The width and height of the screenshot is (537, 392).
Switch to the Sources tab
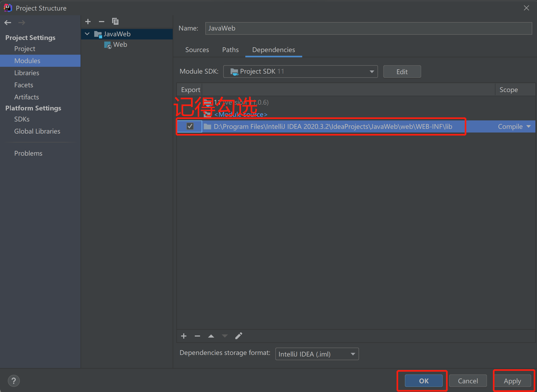[x=197, y=50]
